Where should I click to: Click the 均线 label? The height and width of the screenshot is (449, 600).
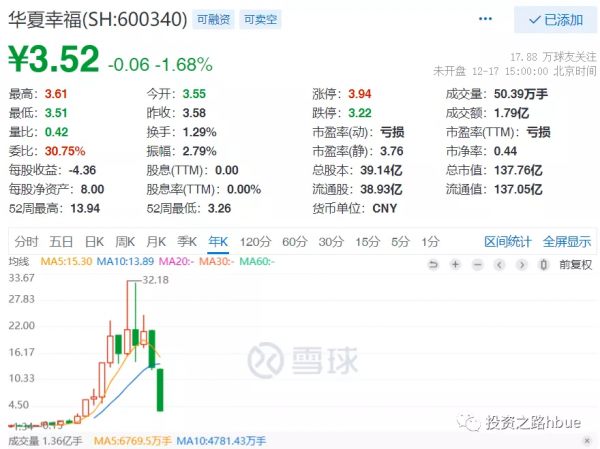(x=19, y=261)
